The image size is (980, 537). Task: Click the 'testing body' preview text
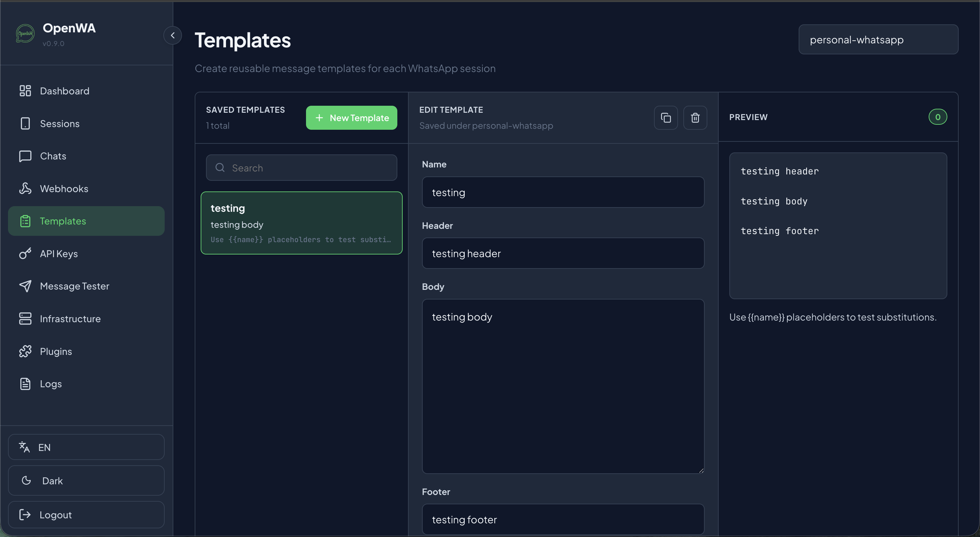774,201
